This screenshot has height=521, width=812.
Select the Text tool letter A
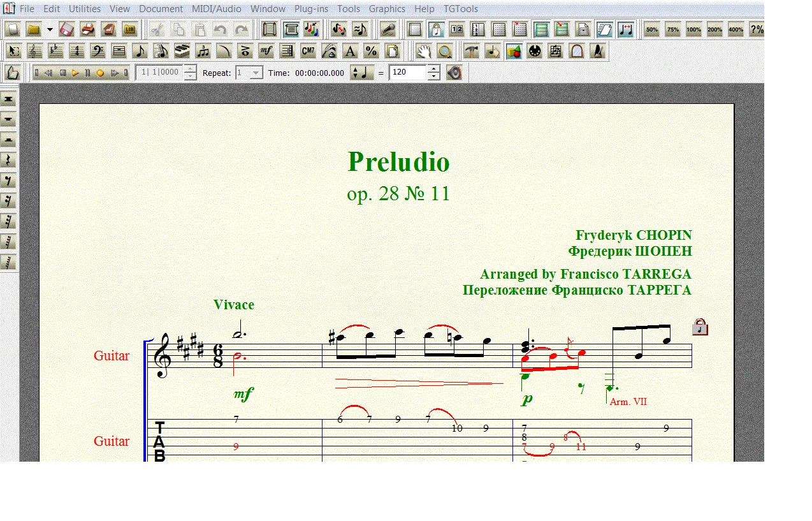[x=351, y=52]
